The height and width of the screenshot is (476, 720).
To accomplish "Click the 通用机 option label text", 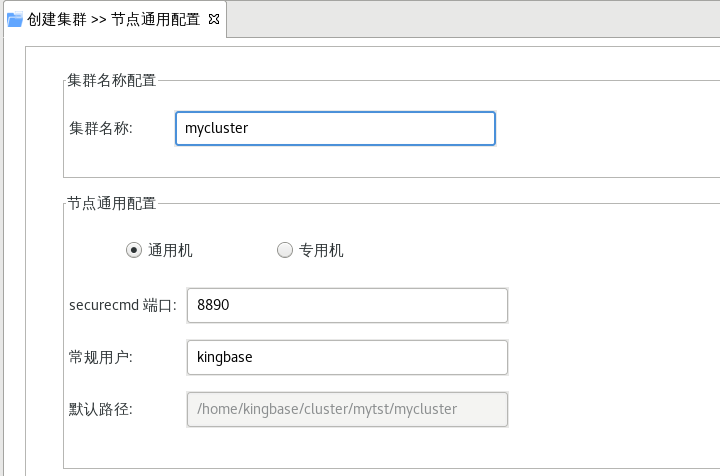I will click(170, 251).
